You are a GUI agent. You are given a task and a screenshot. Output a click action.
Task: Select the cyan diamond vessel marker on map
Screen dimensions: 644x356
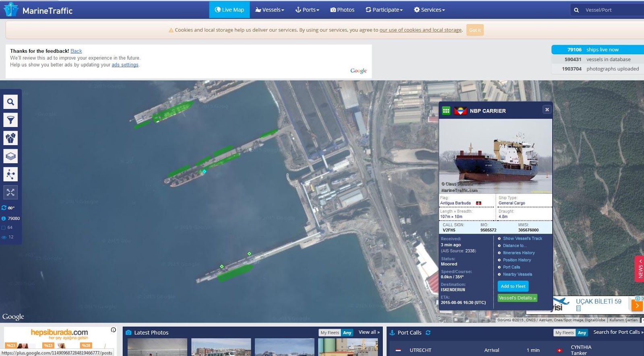pos(204,172)
